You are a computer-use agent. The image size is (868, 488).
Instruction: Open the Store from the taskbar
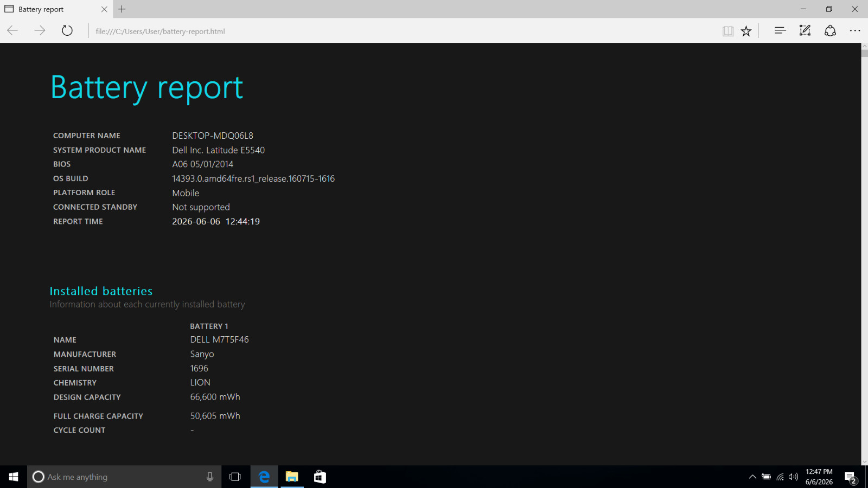point(320,477)
